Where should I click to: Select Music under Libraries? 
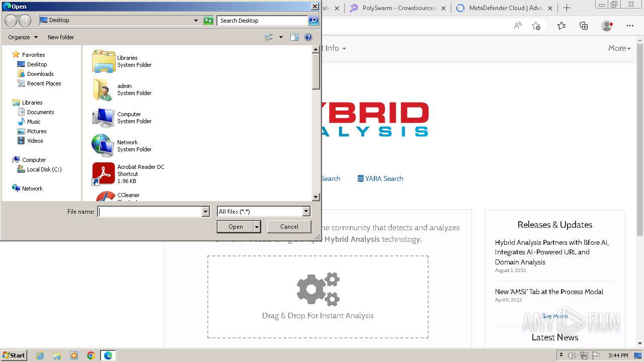pos(29,122)
